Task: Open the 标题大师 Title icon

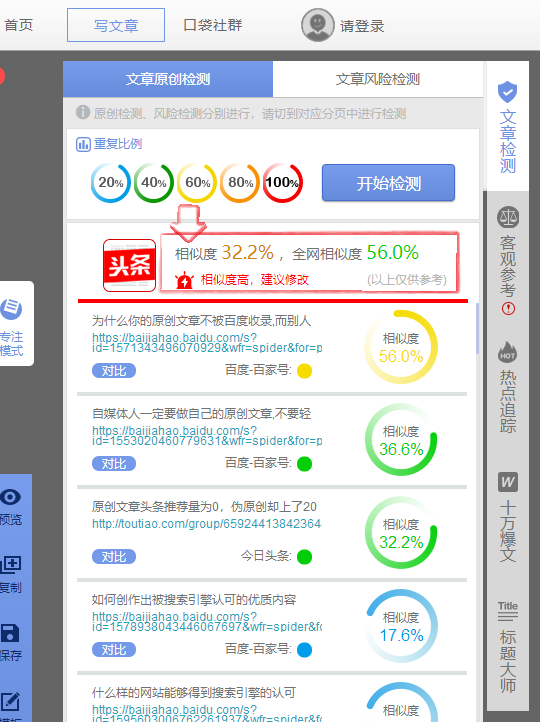Action: point(508,611)
